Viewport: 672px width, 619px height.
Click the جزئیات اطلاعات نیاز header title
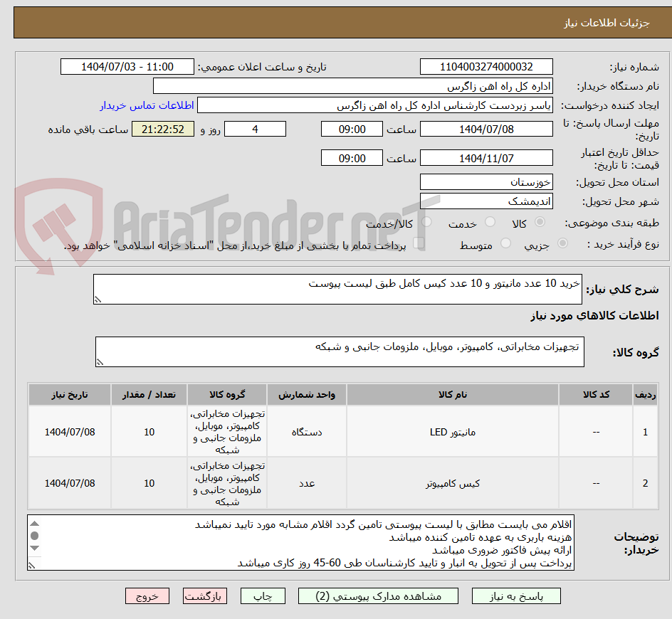click(607, 23)
